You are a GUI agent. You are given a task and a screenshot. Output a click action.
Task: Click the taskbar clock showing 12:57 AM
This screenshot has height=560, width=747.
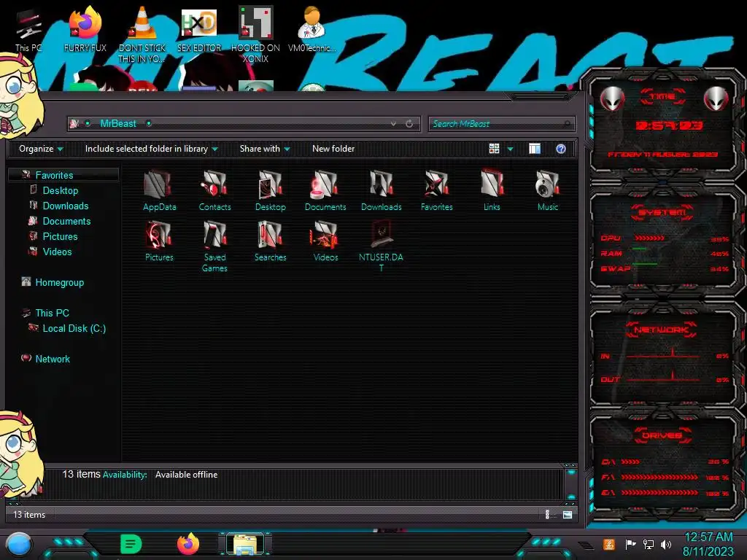pyautogui.click(x=708, y=537)
